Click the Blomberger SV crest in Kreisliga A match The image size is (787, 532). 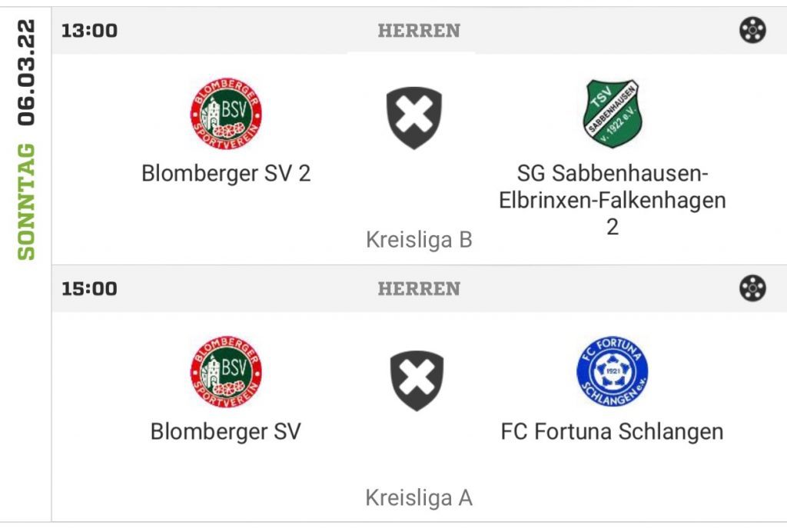pos(226,372)
